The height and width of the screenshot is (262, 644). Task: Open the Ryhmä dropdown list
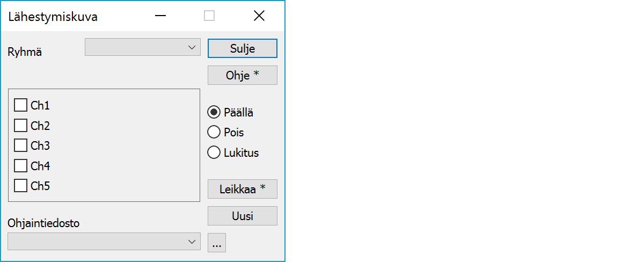point(142,47)
